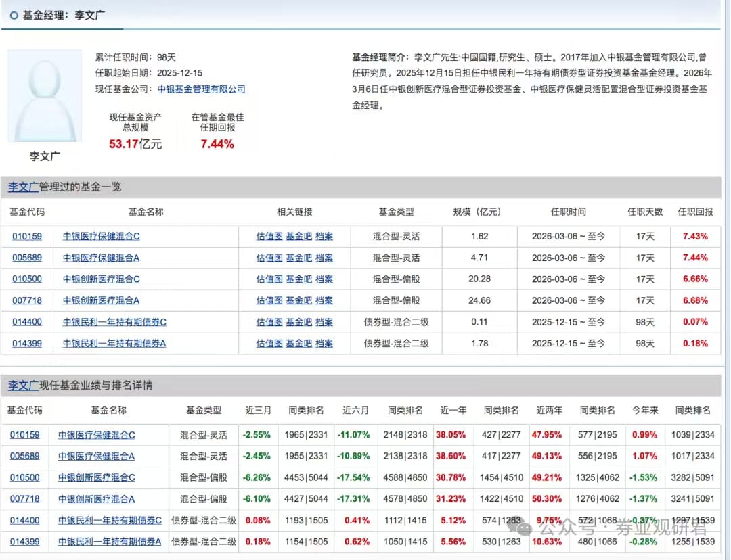The height and width of the screenshot is (560, 731).
Task: Select 中银创新医疗混合C in performance ranking table
Action: (97, 477)
